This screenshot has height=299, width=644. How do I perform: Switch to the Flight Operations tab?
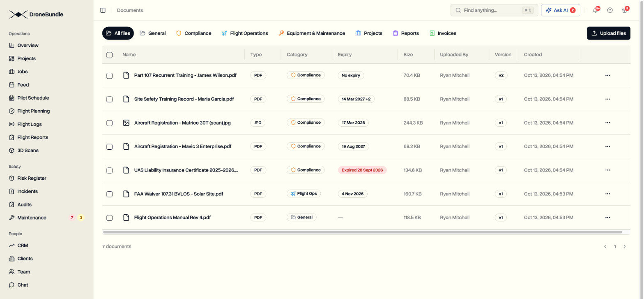245,33
